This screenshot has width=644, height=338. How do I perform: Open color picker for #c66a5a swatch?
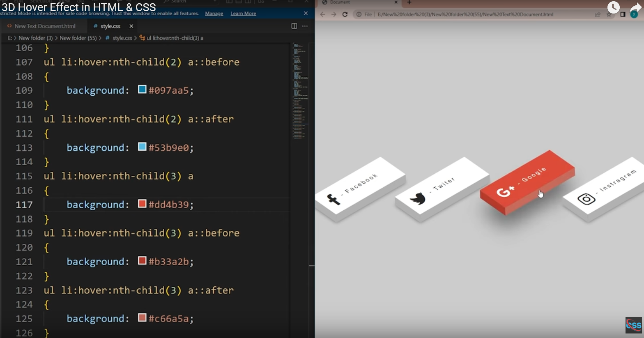(142, 318)
